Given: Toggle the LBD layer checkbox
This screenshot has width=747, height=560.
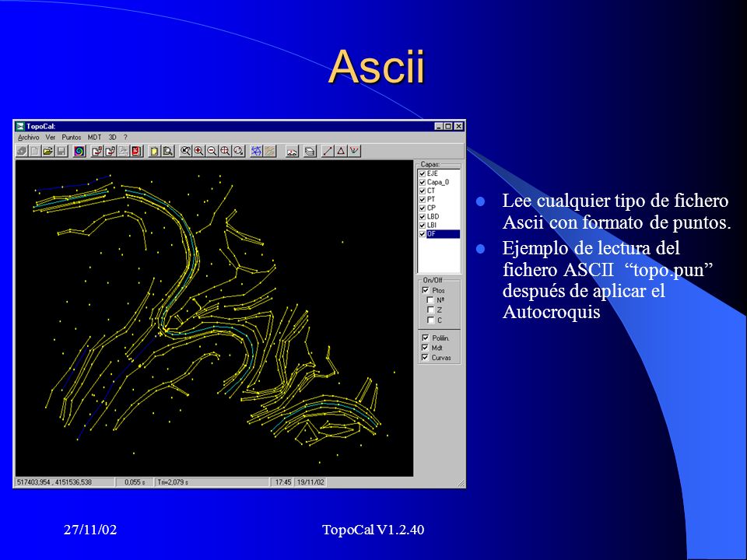Looking at the screenshot, I should (x=422, y=217).
